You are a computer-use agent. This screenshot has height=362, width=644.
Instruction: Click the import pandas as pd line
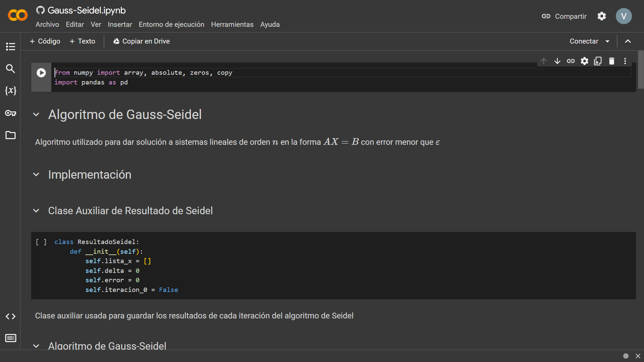coord(91,82)
